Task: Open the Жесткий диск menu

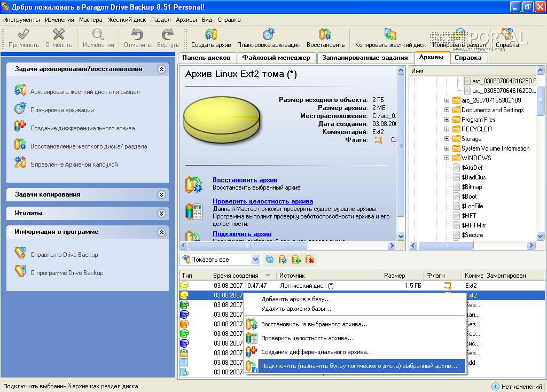Action: click(x=127, y=20)
